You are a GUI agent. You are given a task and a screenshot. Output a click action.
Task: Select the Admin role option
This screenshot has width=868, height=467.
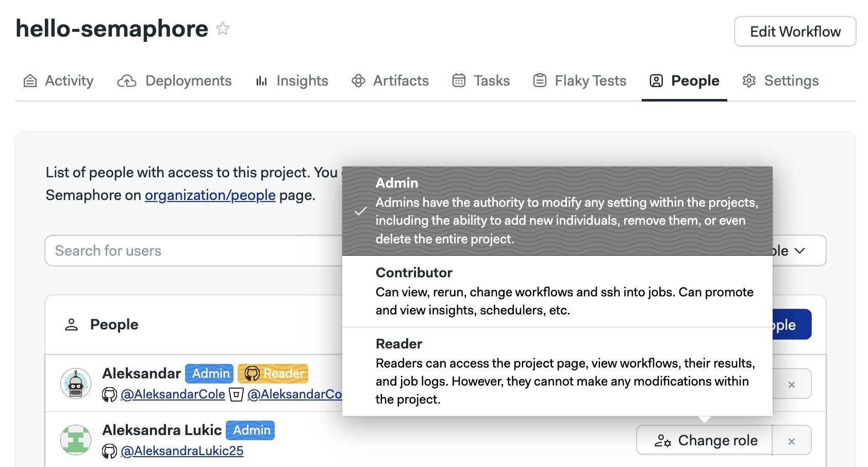tap(557, 211)
